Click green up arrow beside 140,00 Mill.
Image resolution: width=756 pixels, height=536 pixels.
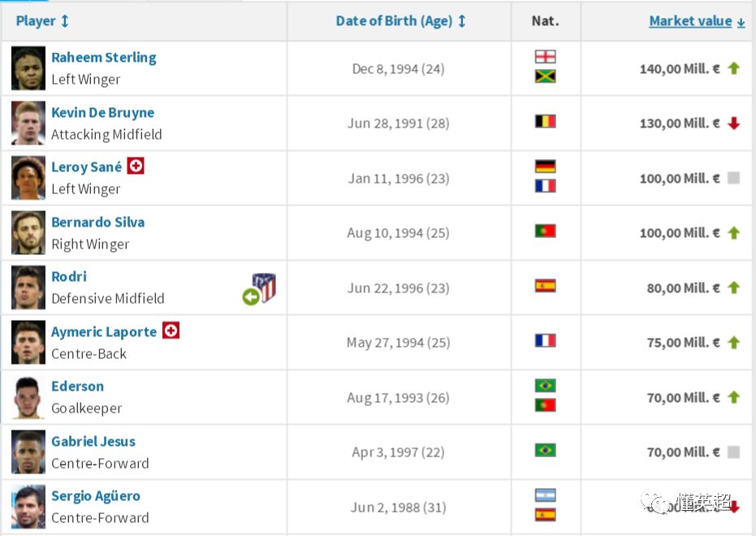coord(734,68)
